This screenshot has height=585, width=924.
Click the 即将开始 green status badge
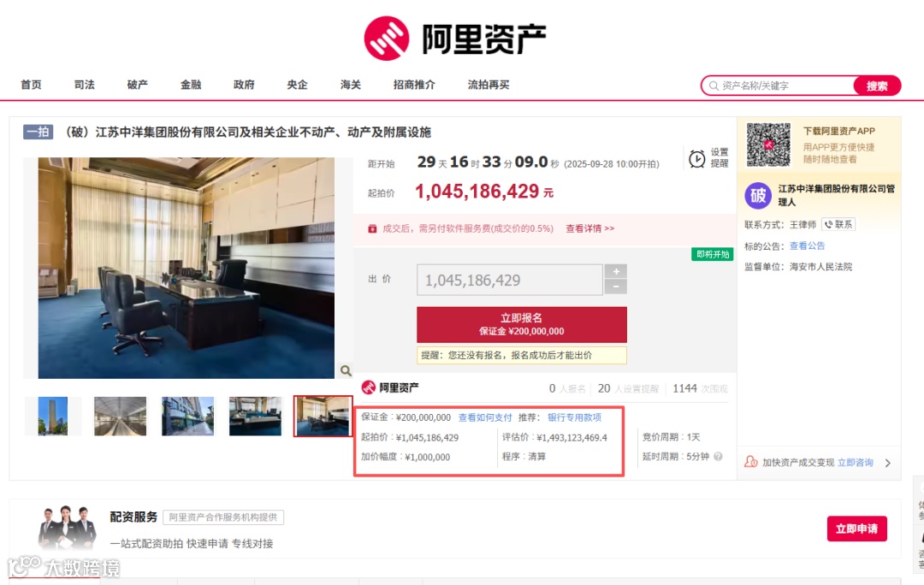click(x=713, y=254)
